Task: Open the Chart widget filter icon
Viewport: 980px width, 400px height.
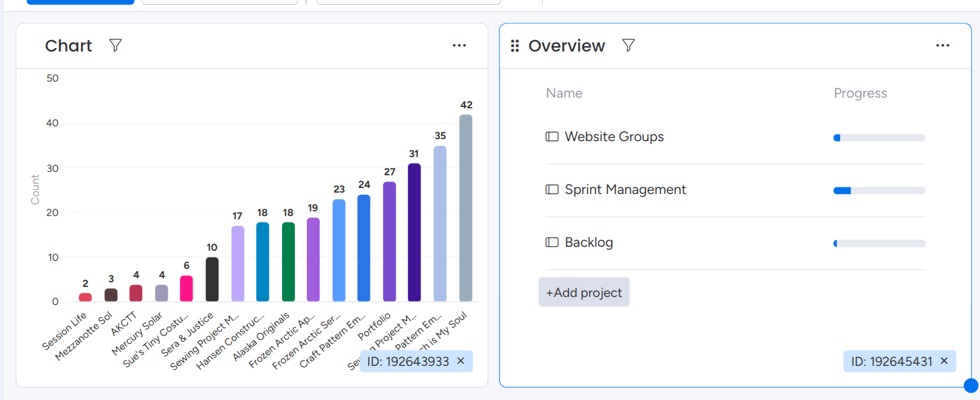Action: (116, 45)
